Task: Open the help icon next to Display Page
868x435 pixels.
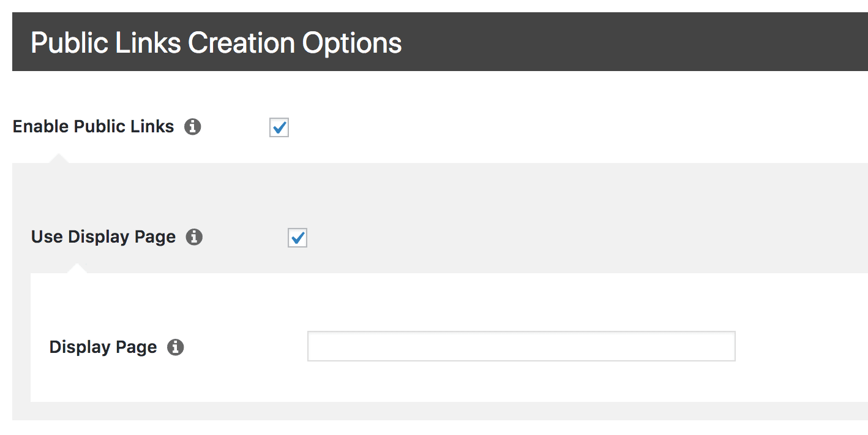Action: (176, 347)
